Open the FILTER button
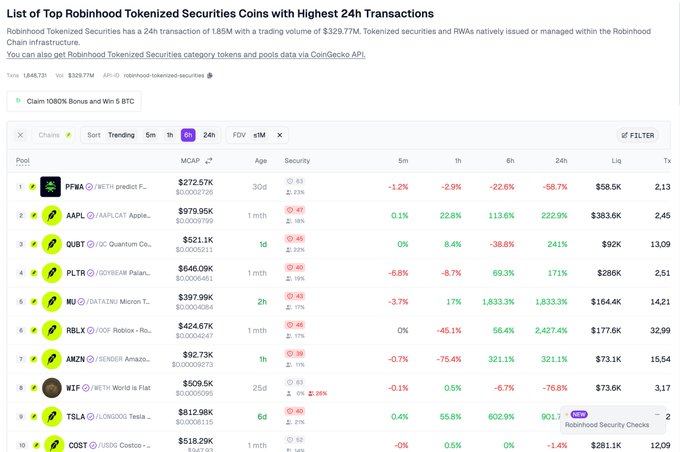The height and width of the screenshot is (452, 680). (638, 135)
